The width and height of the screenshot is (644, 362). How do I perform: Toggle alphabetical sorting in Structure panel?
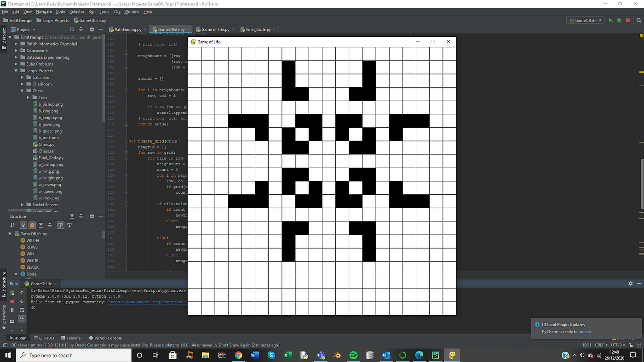pos(12,225)
